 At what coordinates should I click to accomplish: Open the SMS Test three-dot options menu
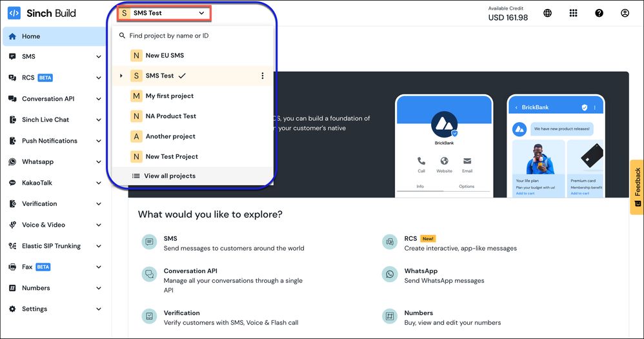(x=263, y=76)
